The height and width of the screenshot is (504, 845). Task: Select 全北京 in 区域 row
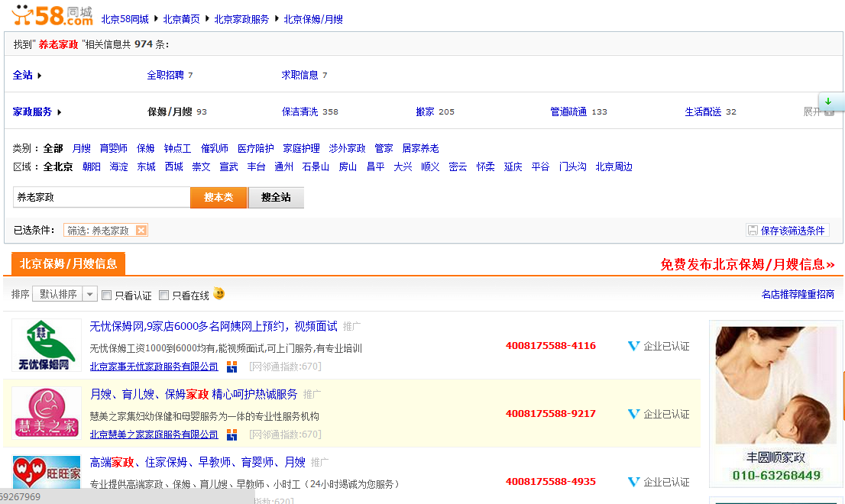tap(58, 166)
